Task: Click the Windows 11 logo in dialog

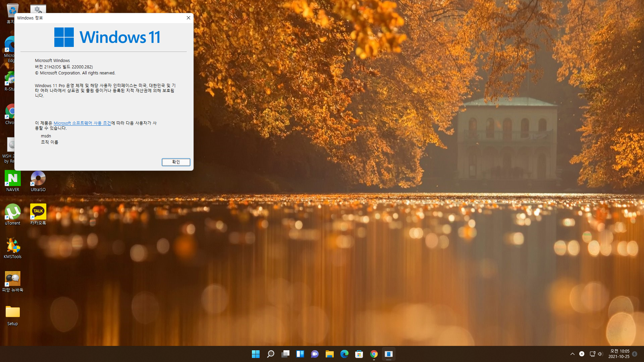Action: [107, 37]
